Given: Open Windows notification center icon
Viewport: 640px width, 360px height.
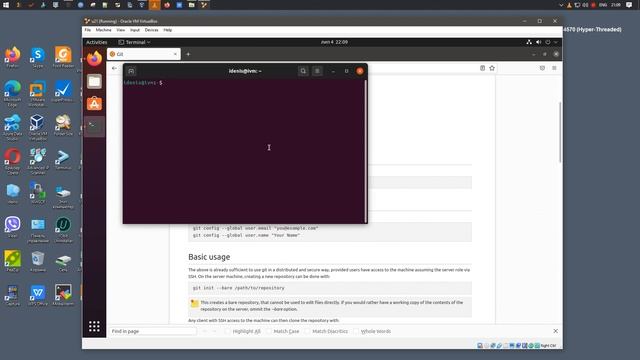Looking at the screenshot, I should tap(629, 5).
